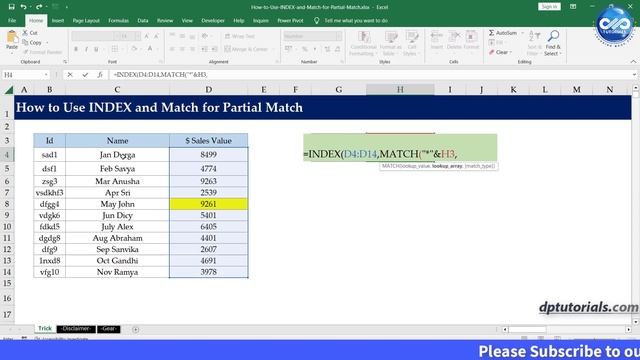Select row 8 header
This screenshot has width=640, height=360.
tap(7, 204)
